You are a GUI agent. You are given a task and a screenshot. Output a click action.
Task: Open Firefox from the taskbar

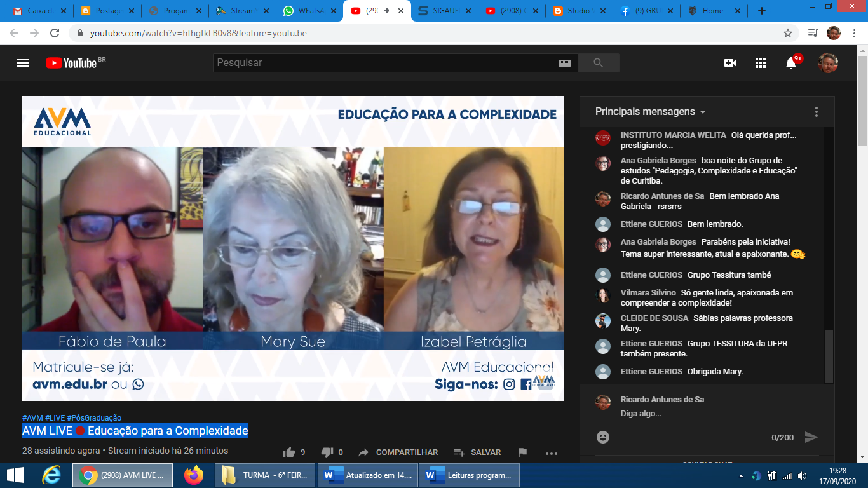(193, 475)
